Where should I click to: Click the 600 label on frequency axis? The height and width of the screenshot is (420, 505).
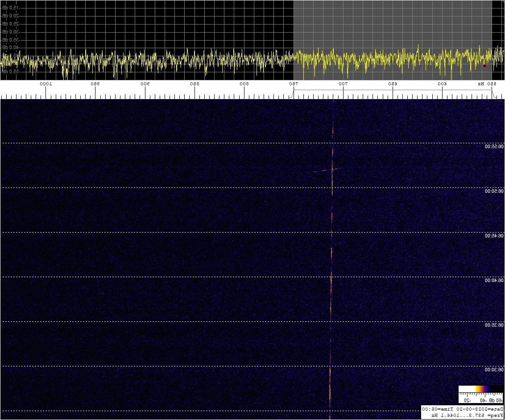[x=442, y=84]
